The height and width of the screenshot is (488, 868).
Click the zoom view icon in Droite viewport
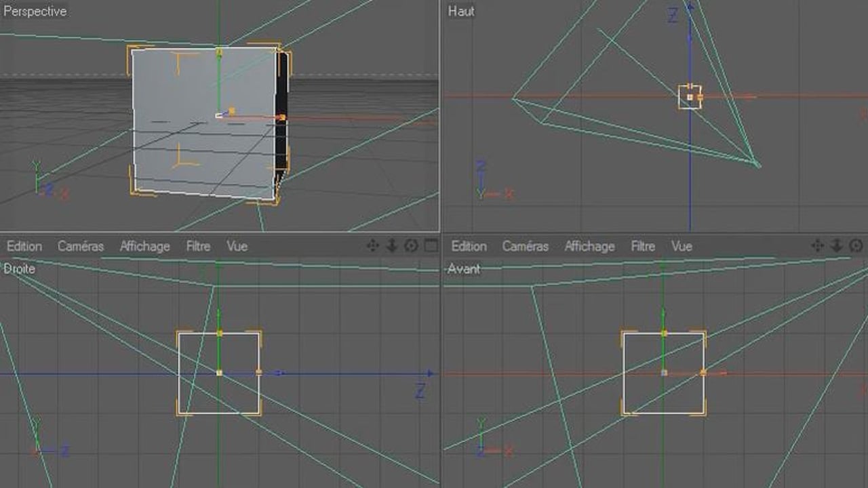pos(392,246)
